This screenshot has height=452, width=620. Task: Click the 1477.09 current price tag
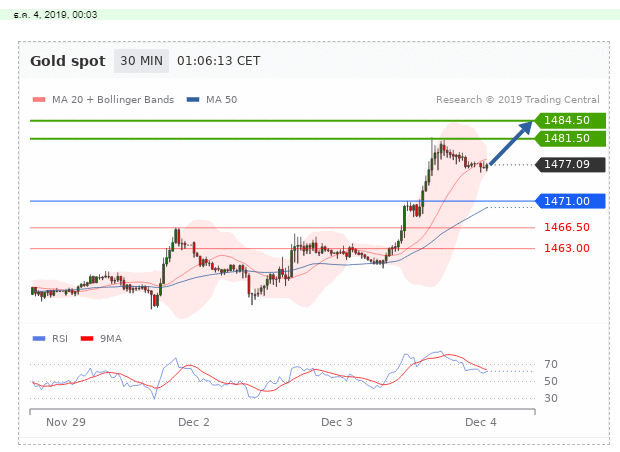(x=570, y=165)
